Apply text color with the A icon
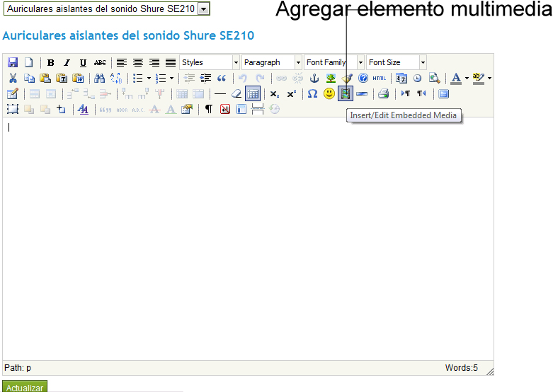Screen dimensions: 553x392 pos(456,78)
